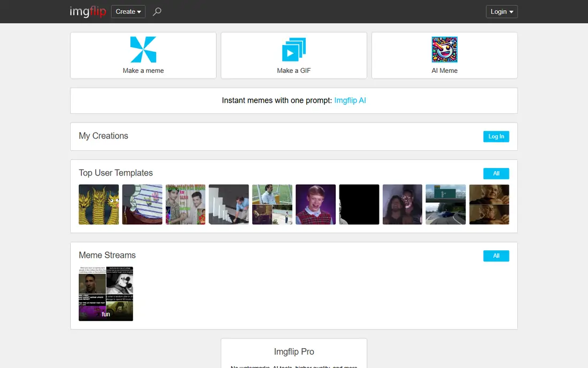Viewport: 588px width, 368px height.
Task: Click Log In button in My Creations
Action: click(496, 136)
